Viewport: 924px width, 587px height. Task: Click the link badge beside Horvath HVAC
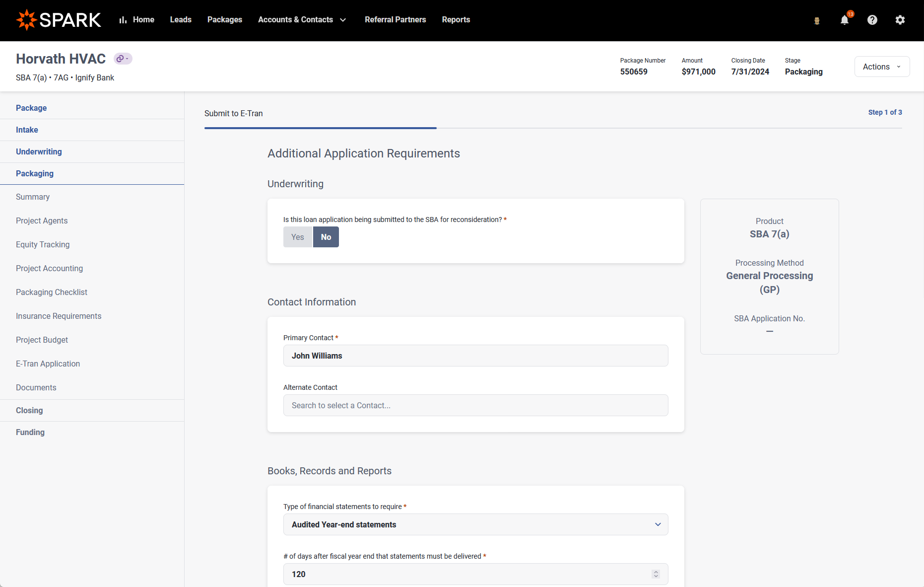(x=123, y=59)
